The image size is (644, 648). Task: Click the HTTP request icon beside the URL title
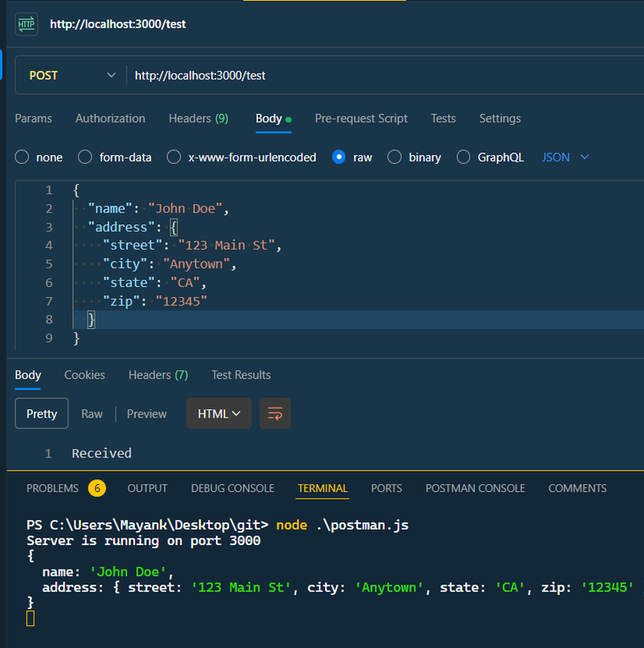[x=26, y=24]
